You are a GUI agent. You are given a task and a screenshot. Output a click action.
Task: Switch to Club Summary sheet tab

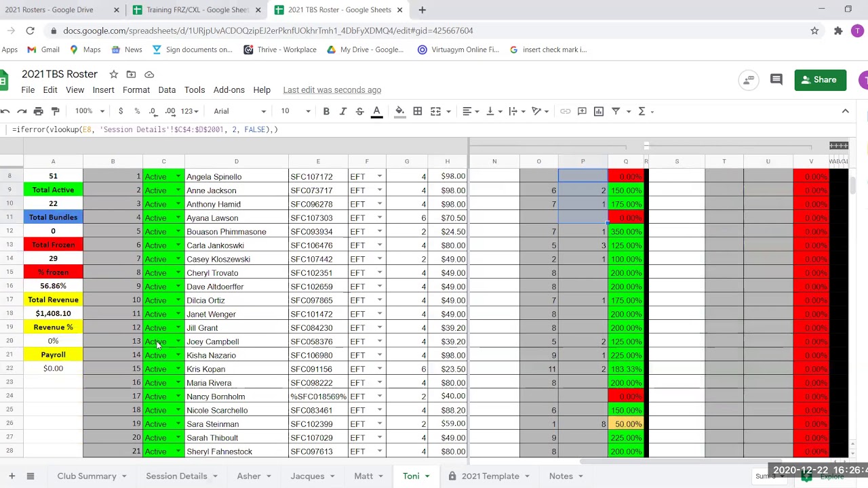87,476
